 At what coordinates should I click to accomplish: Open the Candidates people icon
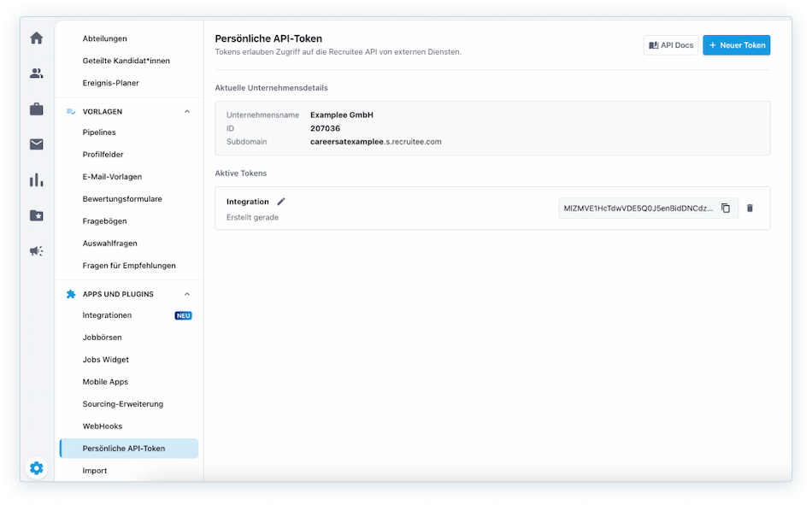[x=36, y=73]
